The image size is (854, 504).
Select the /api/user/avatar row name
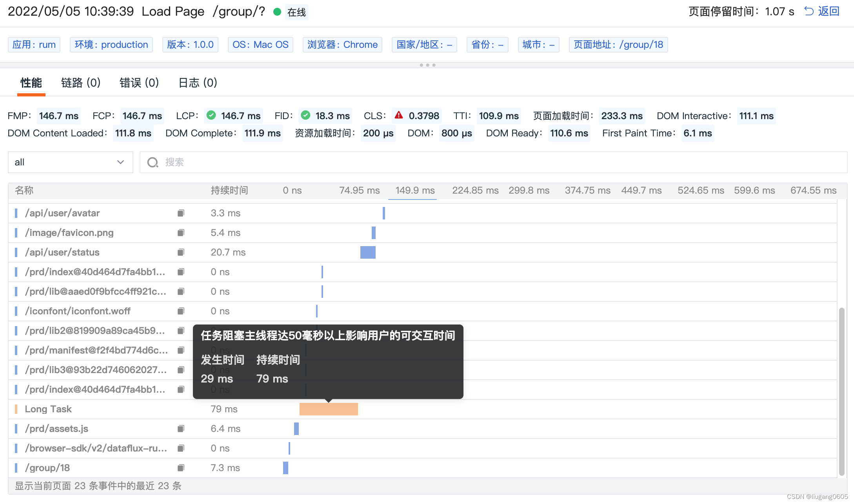[62, 213]
